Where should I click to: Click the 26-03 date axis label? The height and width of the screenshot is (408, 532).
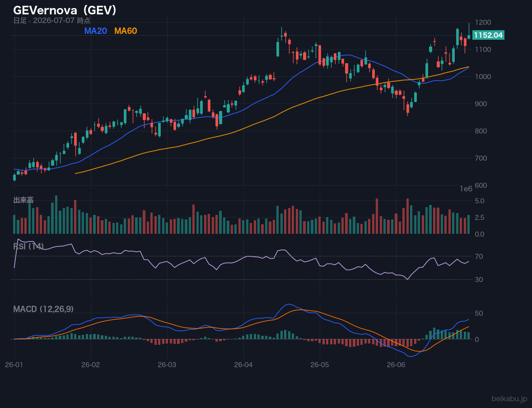167,365
